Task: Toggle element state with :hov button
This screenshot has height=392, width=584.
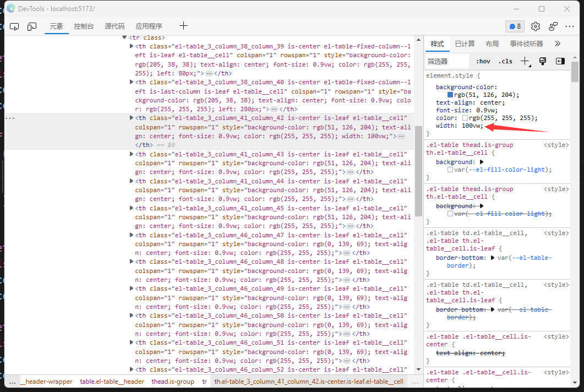Action: (x=483, y=61)
